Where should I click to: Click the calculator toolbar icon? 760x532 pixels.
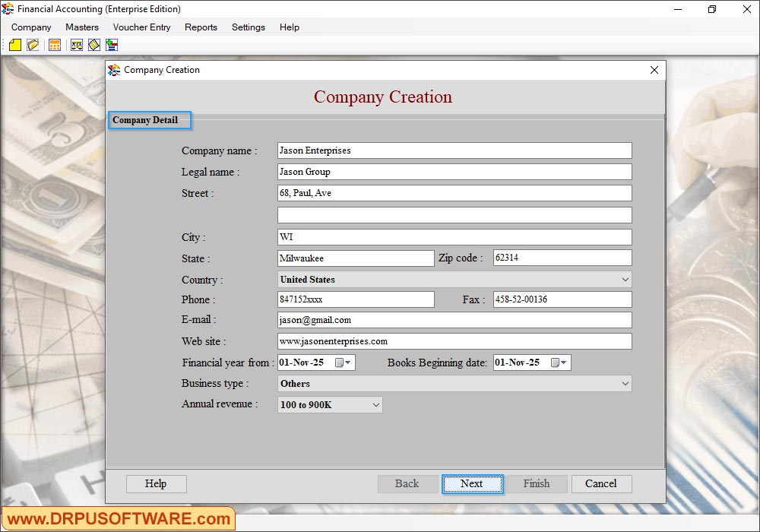[x=54, y=45]
